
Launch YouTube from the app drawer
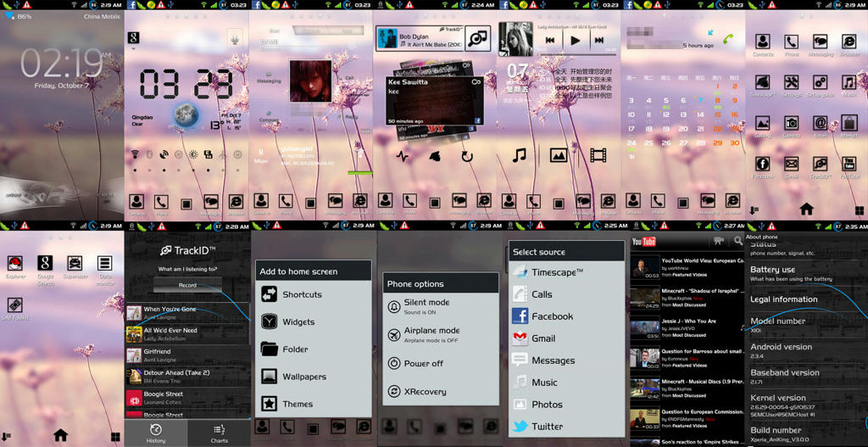tap(849, 164)
